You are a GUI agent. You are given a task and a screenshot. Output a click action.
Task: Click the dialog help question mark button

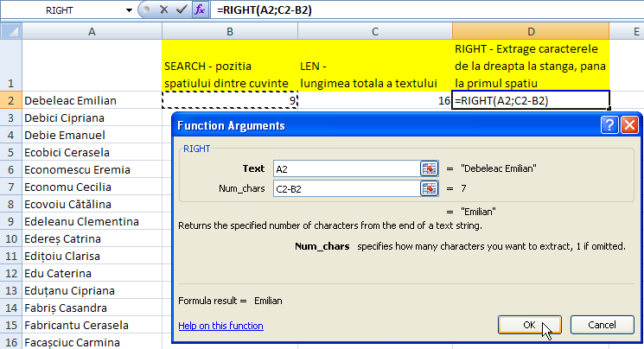coord(609,124)
